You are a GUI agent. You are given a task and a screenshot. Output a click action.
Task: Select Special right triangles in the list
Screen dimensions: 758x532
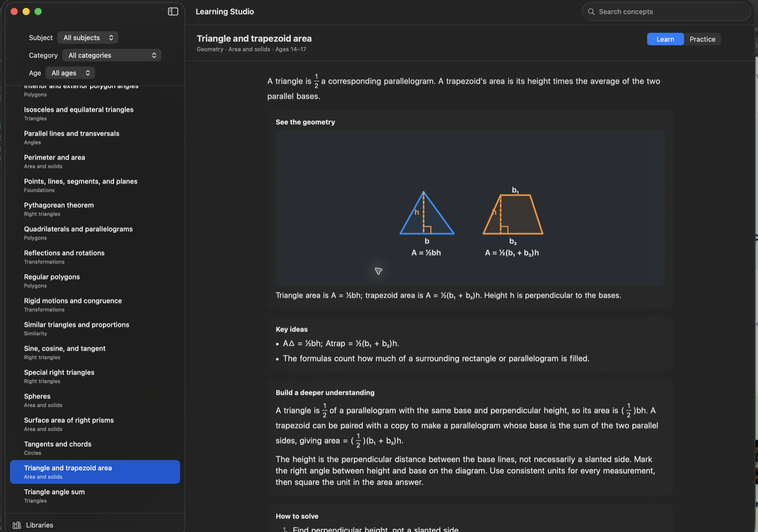(x=95, y=376)
